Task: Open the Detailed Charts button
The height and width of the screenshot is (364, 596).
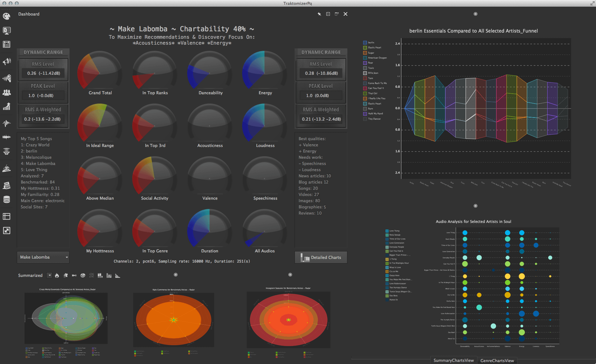Action: [x=321, y=257]
